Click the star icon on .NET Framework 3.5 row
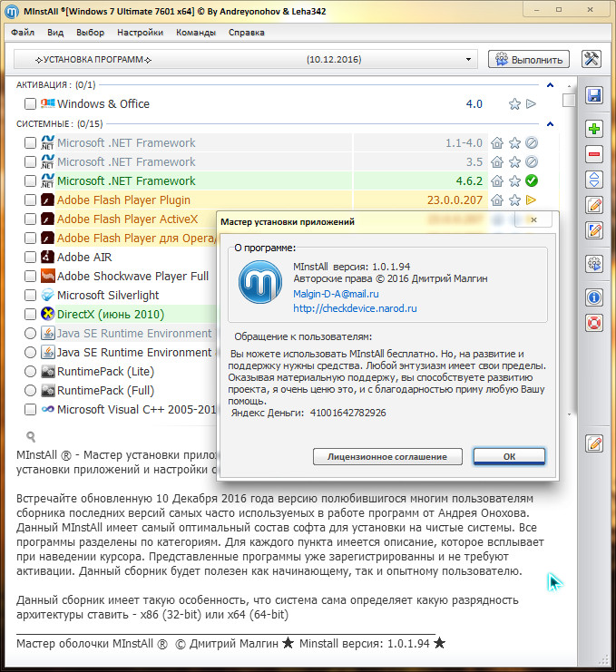The height and width of the screenshot is (672, 616). pos(514,162)
